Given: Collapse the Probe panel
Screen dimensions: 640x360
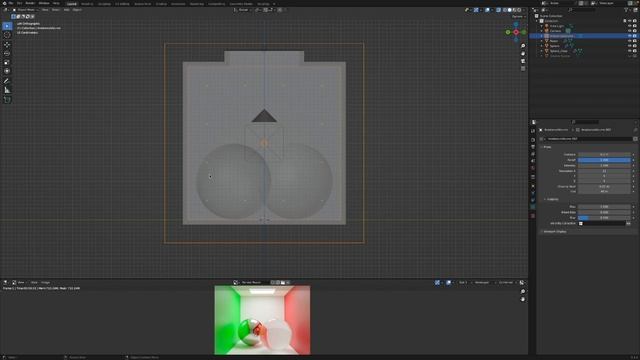Looking at the screenshot, I should 547,147.
